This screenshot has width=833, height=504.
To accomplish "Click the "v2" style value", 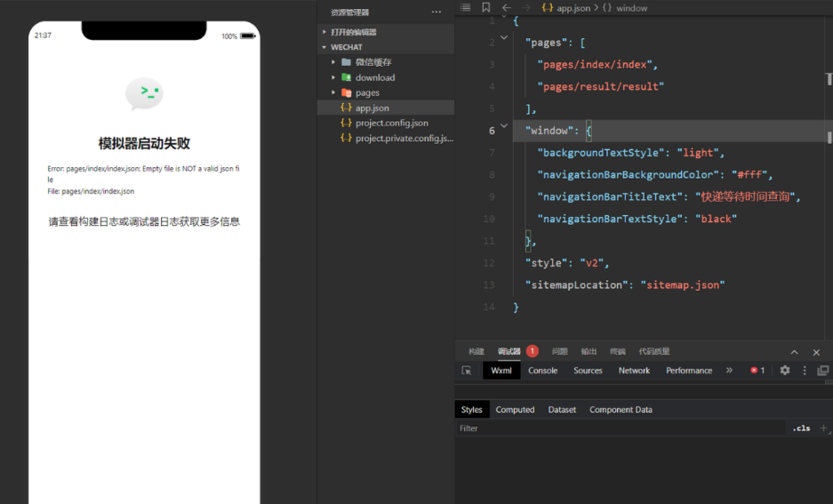I will (591, 263).
